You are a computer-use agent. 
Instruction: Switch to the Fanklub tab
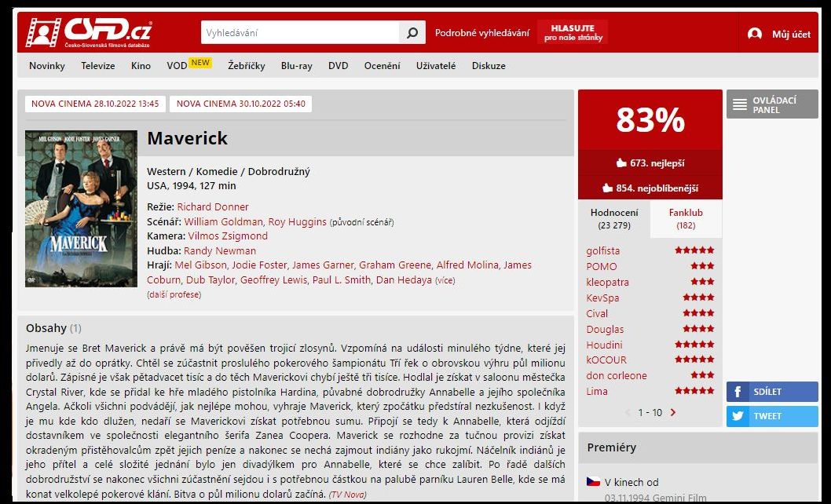[x=686, y=218]
